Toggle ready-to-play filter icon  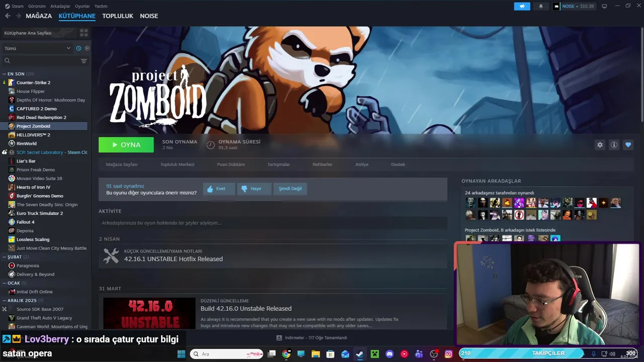point(87,48)
